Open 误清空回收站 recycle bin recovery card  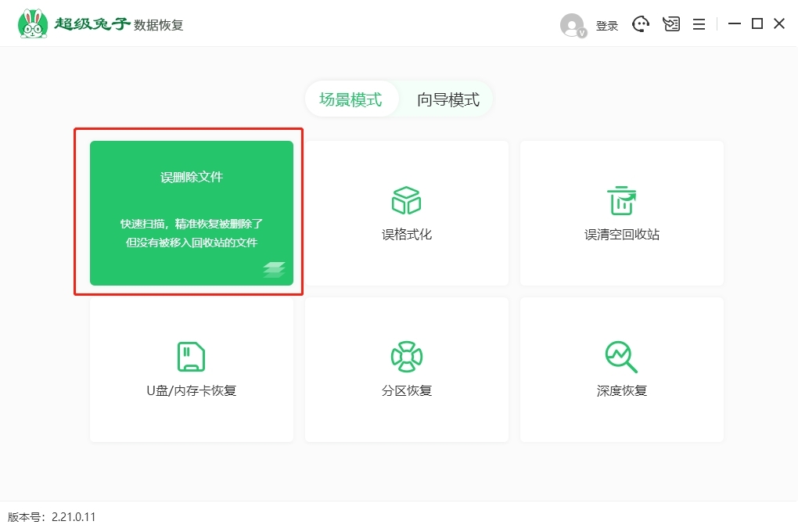620,213
